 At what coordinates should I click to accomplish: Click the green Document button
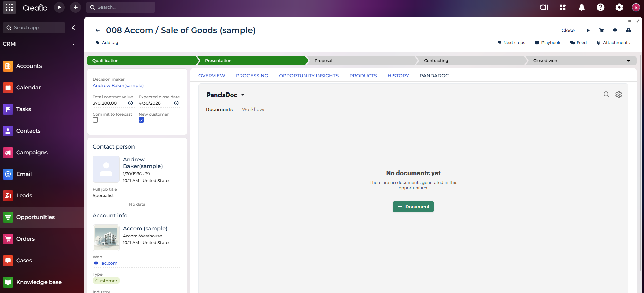coord(413,207)
